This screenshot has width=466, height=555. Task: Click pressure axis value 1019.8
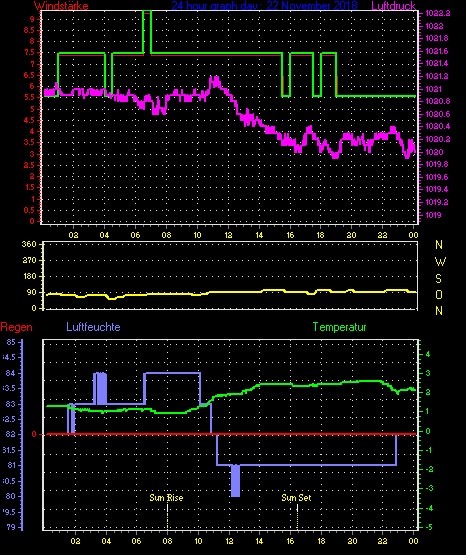(437, 164)
